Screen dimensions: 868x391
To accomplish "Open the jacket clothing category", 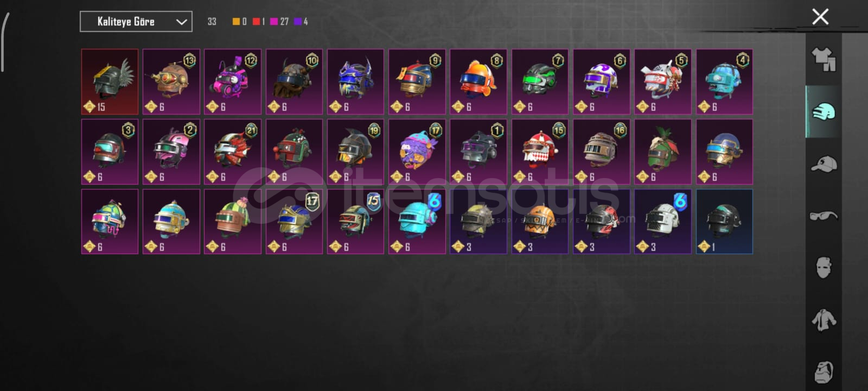I will tap(824, 319).
